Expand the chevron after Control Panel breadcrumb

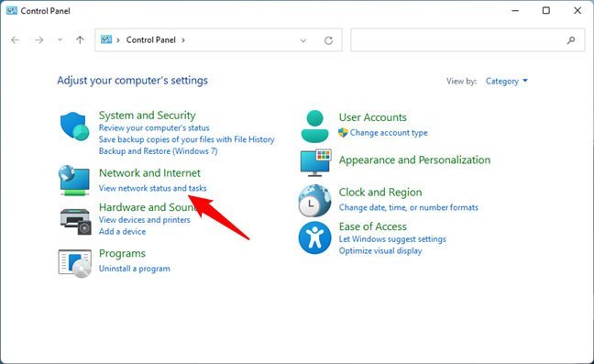183,40
